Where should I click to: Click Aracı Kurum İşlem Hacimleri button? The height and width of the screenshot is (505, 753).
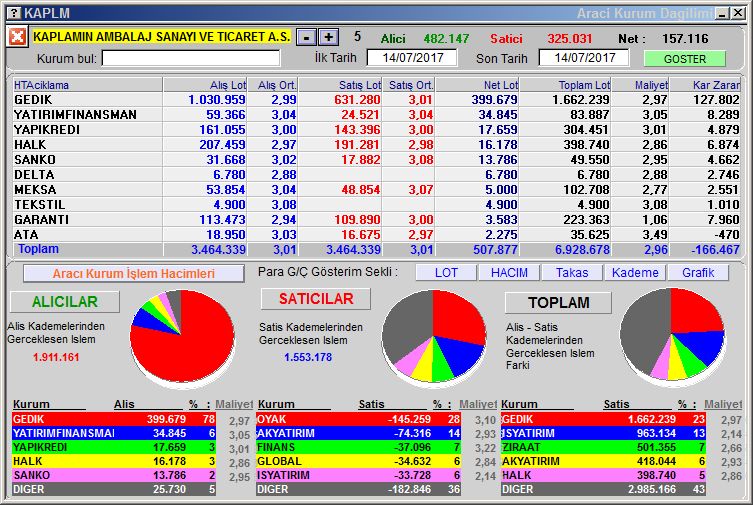134,274
